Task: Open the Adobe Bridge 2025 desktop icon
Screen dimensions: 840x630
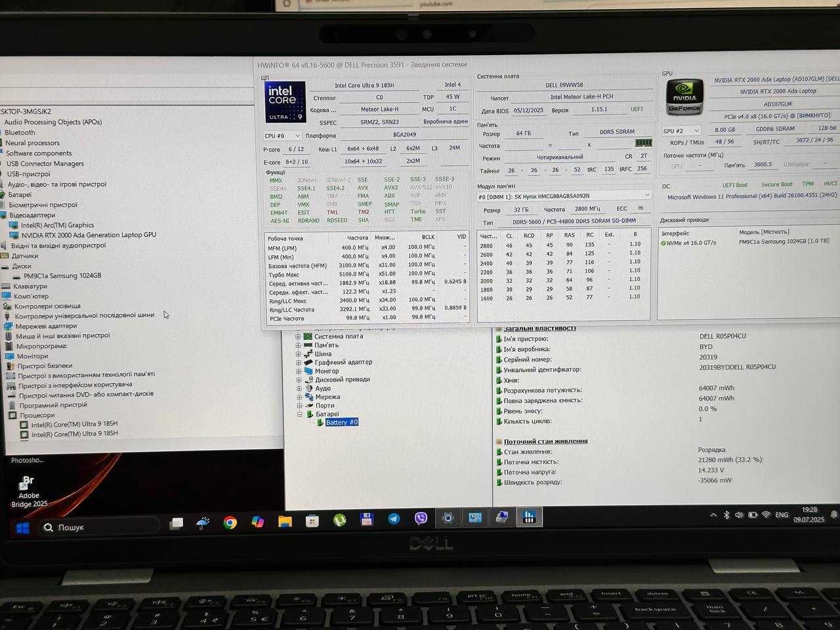Action: pos(29,492)
